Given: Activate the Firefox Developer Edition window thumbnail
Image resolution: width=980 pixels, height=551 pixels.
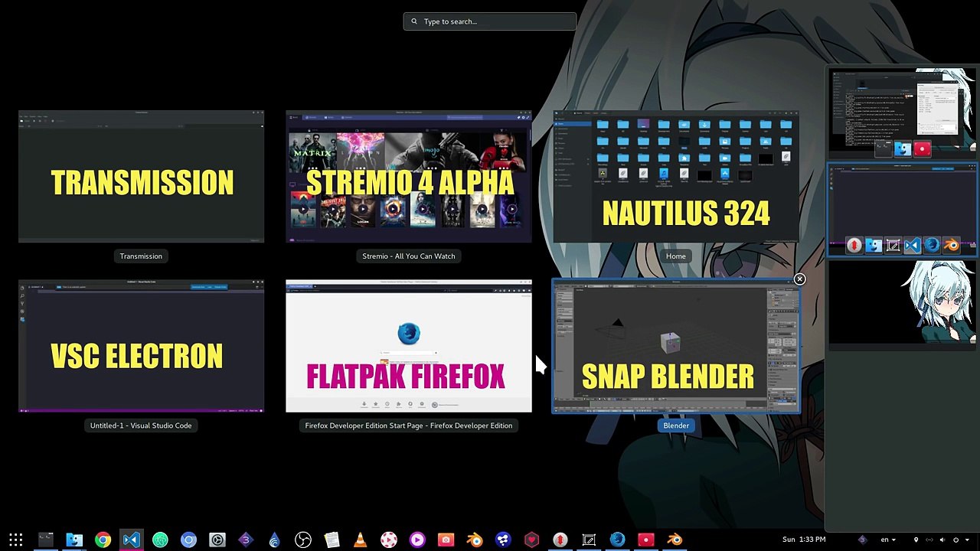Looking at the screenshot, I should [409, 347].
